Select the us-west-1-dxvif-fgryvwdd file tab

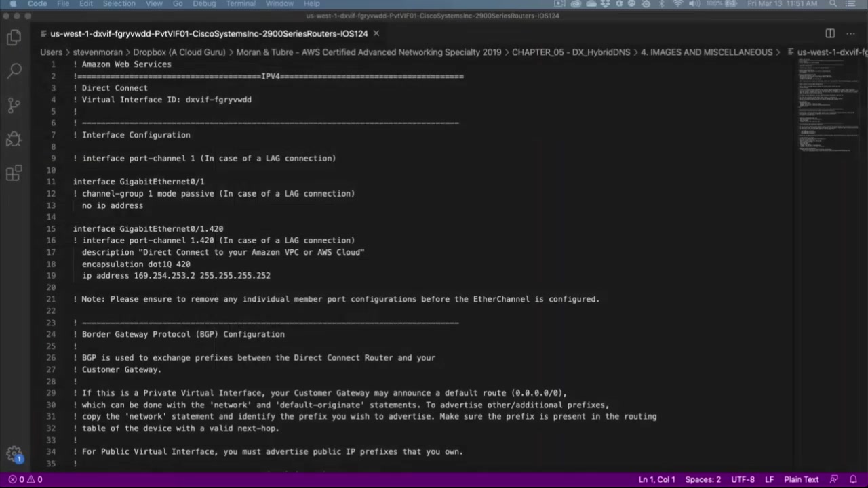tap(209, 33)
